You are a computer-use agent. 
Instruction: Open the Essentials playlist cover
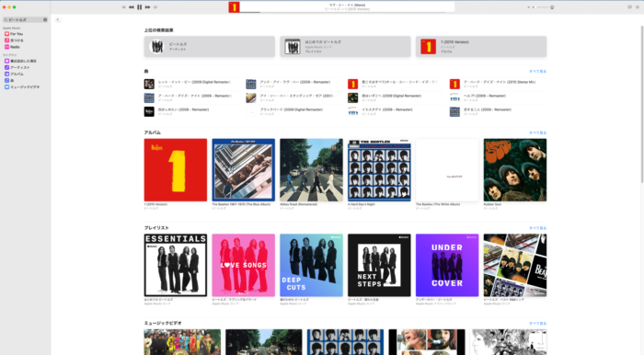pos(176,265)
